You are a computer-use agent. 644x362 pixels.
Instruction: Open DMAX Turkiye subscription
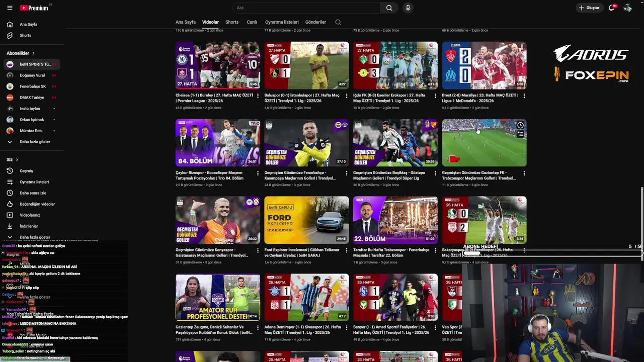32,98
